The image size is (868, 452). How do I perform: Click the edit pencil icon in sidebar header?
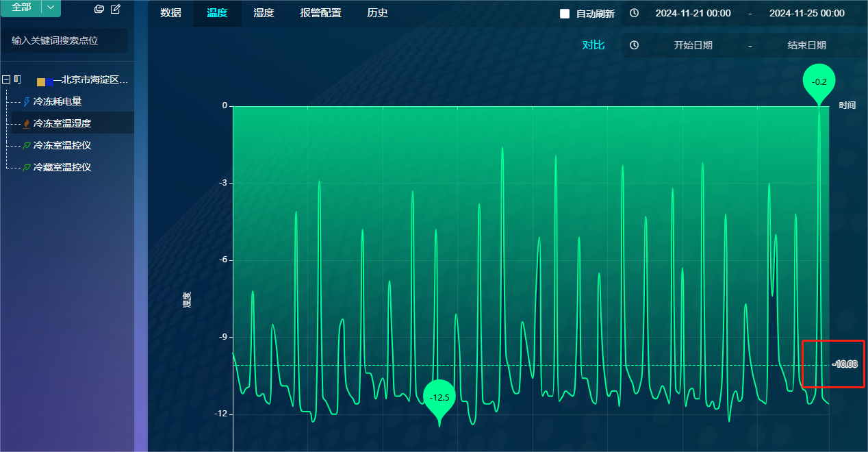coord(116,9)
